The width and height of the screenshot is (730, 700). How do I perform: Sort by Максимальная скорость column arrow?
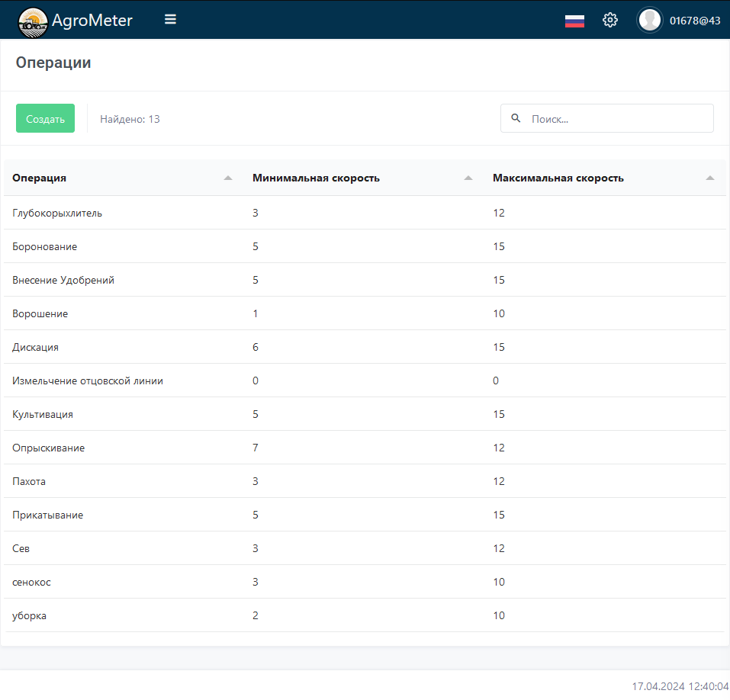tap(710, 178)
